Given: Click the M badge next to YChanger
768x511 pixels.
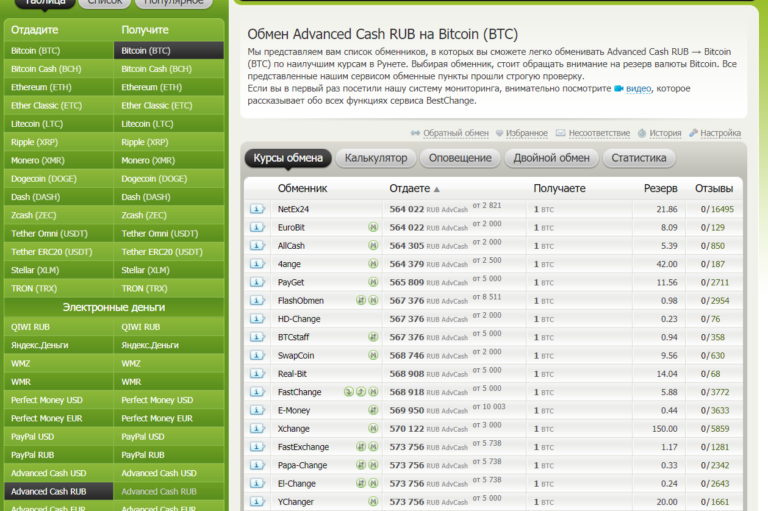Looking at the screenshot, I should coord(373,502).
